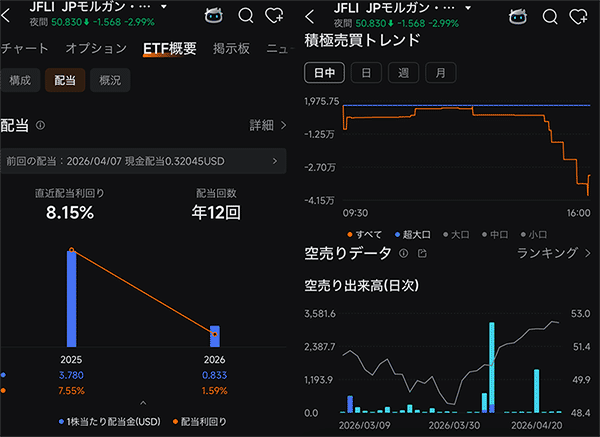Add JFLI to watchlist on left screen
Image resolution: width=600 pixels, height=437 pixels.
(x=274, y=15)
